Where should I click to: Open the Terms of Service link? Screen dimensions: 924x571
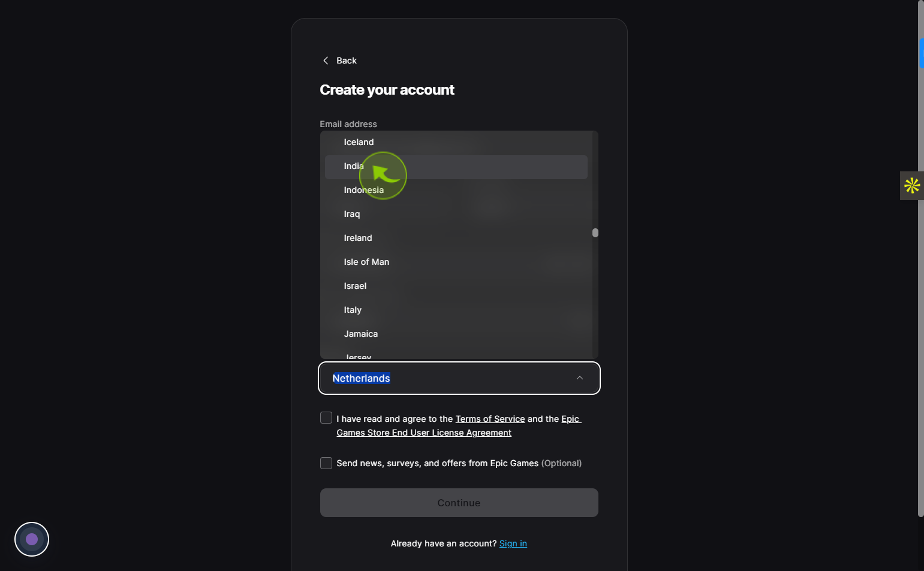pos(490,419)
